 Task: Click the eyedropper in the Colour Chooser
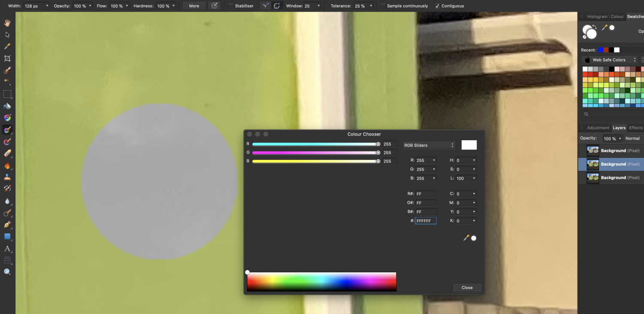coord(467,238)
